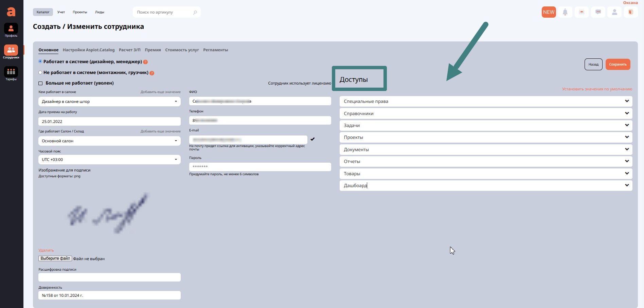
Task: Click the orange NEW badge button
Action: [549, 12]
